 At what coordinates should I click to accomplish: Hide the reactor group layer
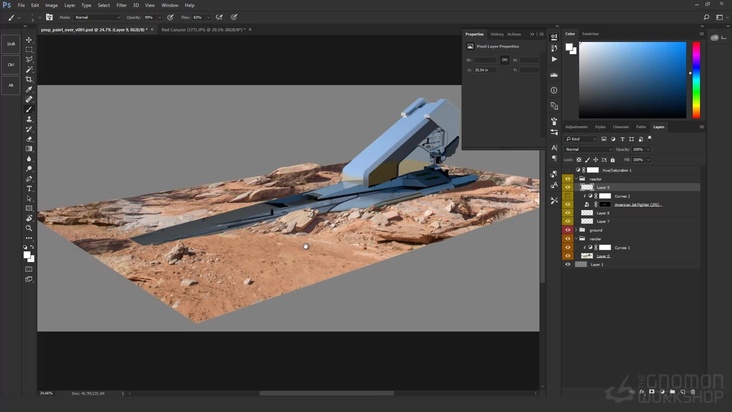pyautogui.click(x=568, y=179)
